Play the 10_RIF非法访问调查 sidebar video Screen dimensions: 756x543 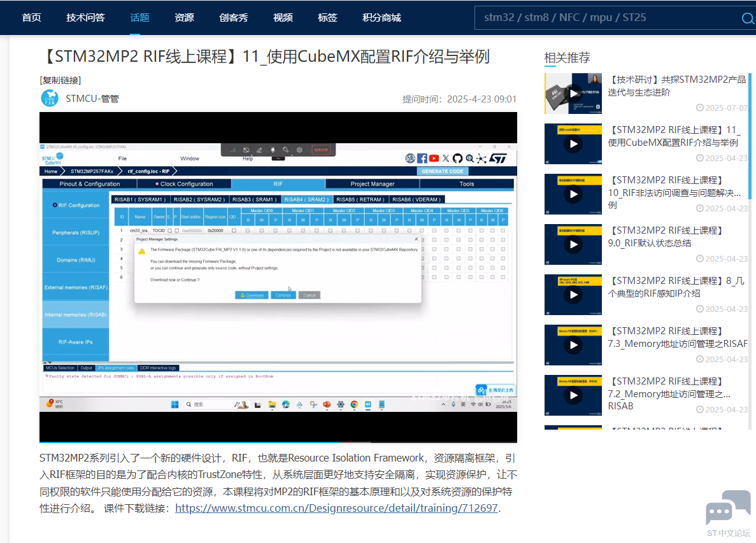573,194
